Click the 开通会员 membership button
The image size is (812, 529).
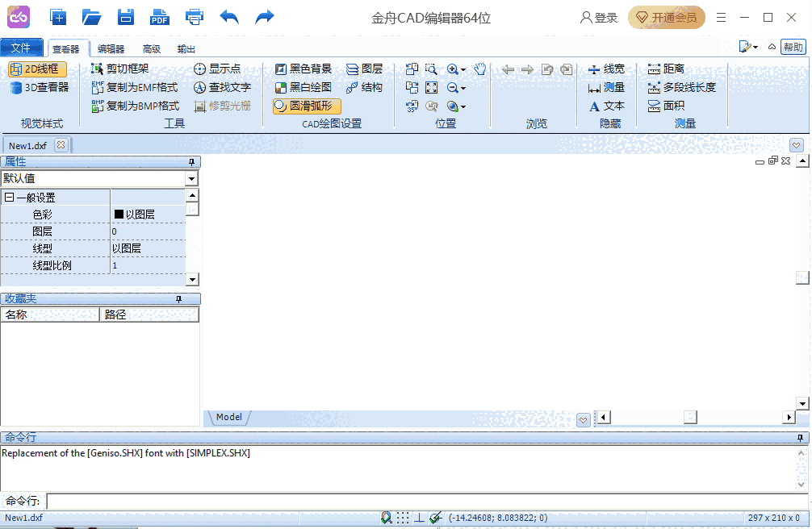coord(667,18)
